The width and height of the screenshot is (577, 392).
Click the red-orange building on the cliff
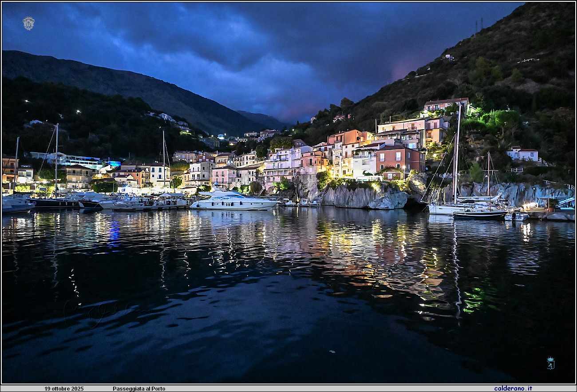click(x=399, y=158)
